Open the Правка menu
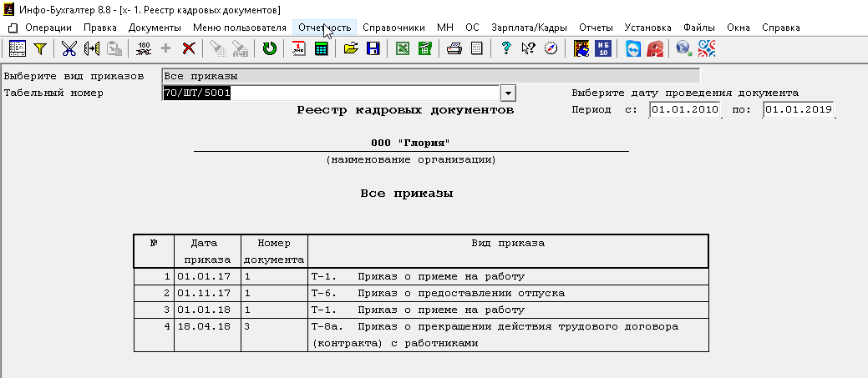Image resolution: width=868 pixels, height=378 pixels. click(x=100, y=28)
